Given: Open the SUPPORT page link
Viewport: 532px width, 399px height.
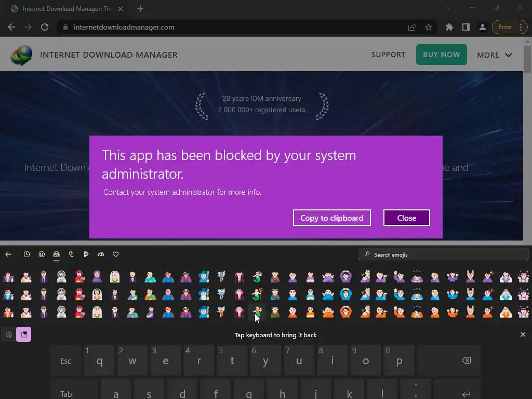Looking at the screenshot, I should tap(388, 55).
